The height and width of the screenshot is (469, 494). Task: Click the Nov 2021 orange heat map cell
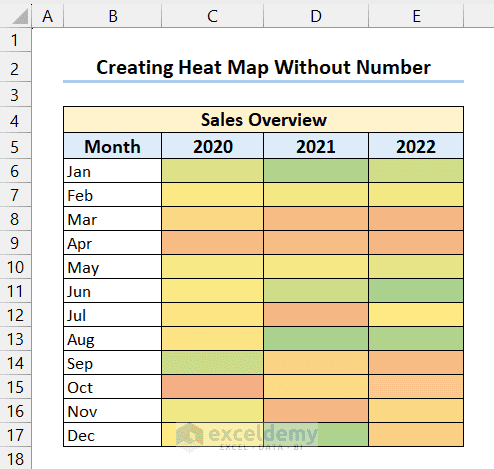tap(316, 411)
